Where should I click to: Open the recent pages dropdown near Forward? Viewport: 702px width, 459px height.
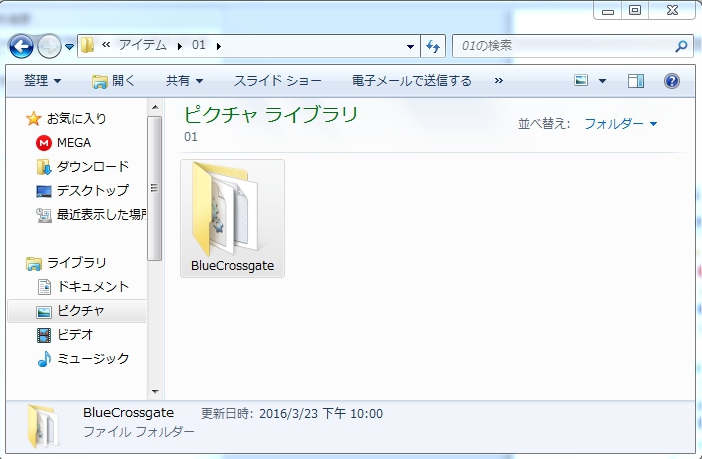tap(69, 46)
